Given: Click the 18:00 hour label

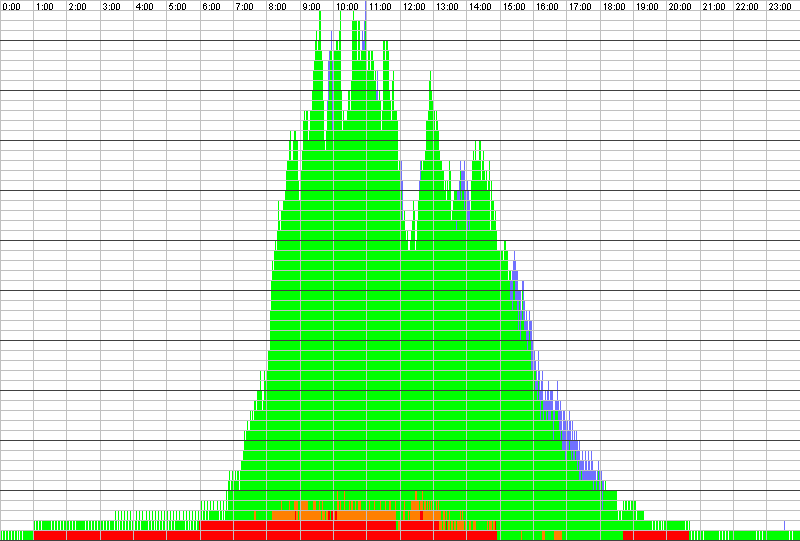Looking at the screenshot, I should click(x=614, y=7).
